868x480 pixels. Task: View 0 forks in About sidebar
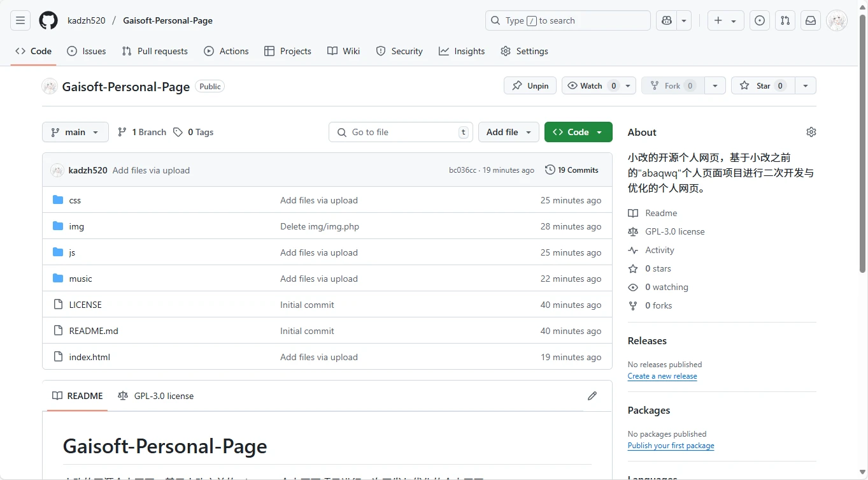pos(650,305)
